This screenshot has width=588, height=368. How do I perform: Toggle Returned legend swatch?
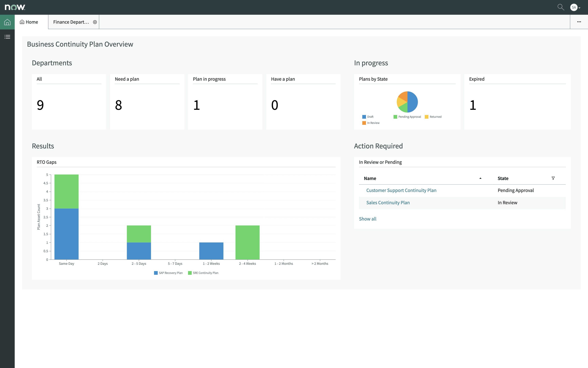pos(426,117)
